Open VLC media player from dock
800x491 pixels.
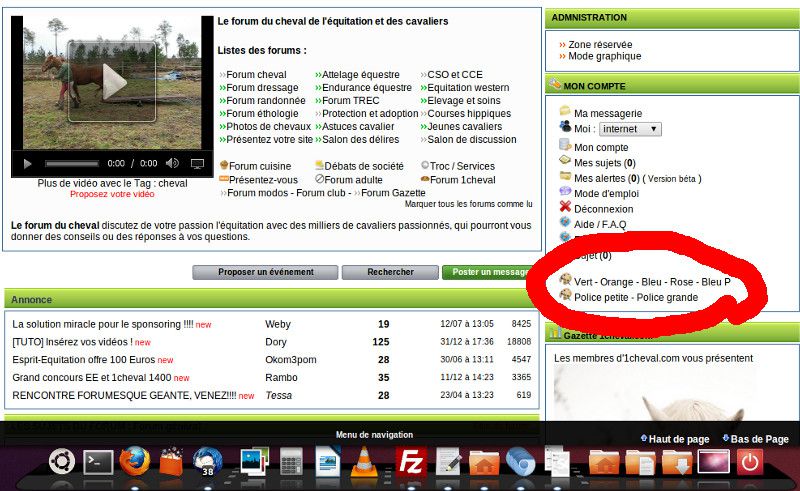[x=366, y=462]
